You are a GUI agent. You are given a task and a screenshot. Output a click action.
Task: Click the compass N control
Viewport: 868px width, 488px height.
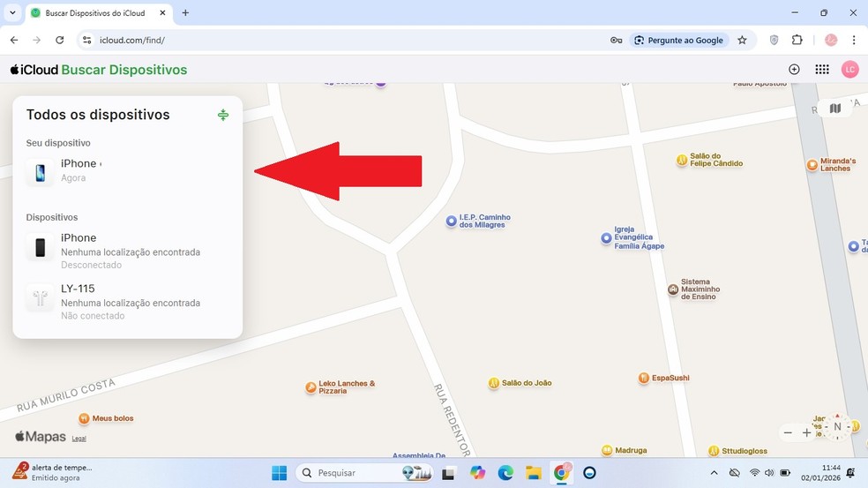837,426
